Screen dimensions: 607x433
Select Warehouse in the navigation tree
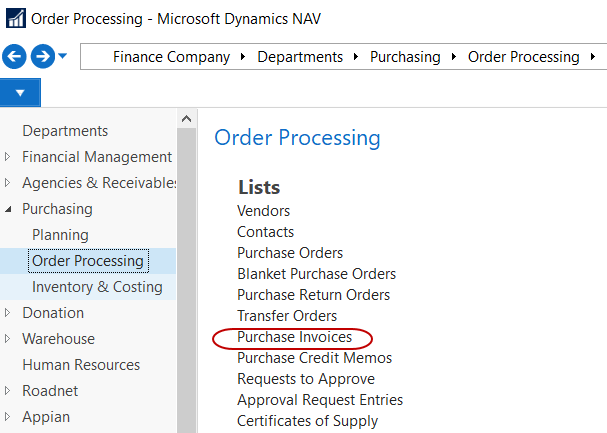[58, 339]
